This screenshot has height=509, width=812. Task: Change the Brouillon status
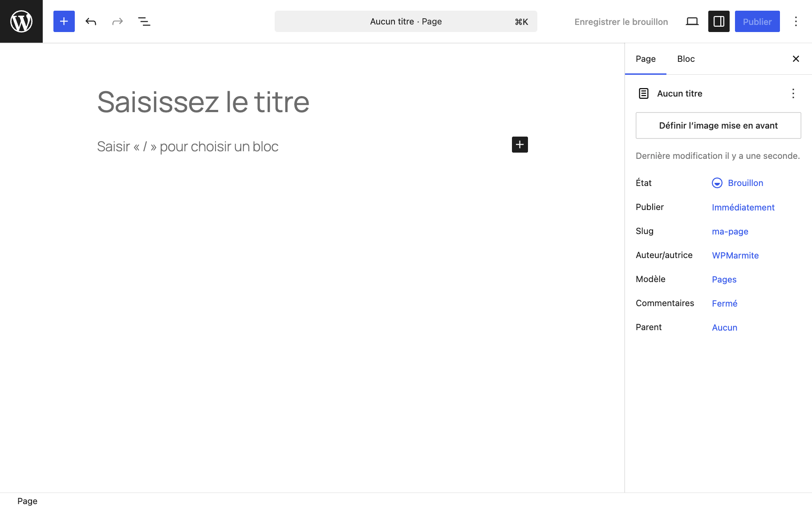click(x=738, y=183)
